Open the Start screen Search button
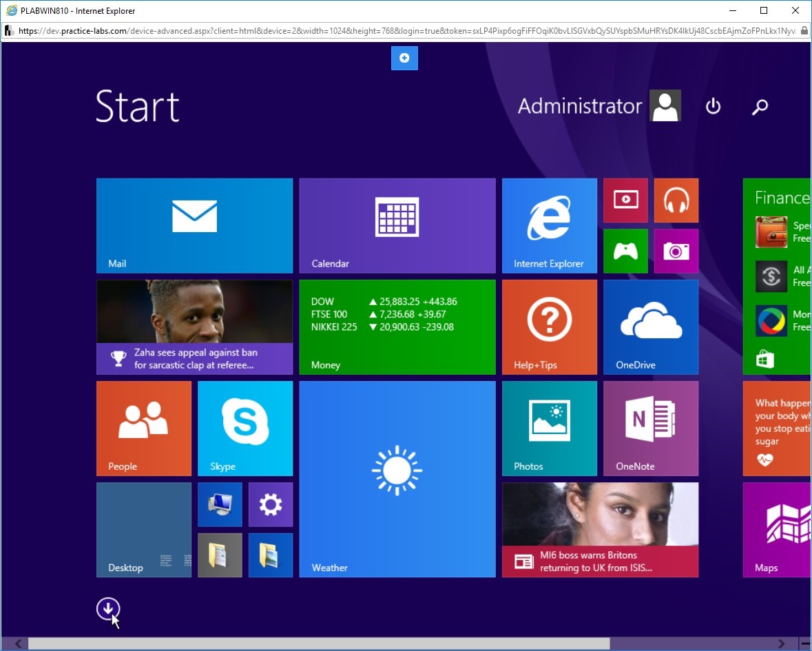This screenshot has height=651, width=812. (x=760, y=107)
